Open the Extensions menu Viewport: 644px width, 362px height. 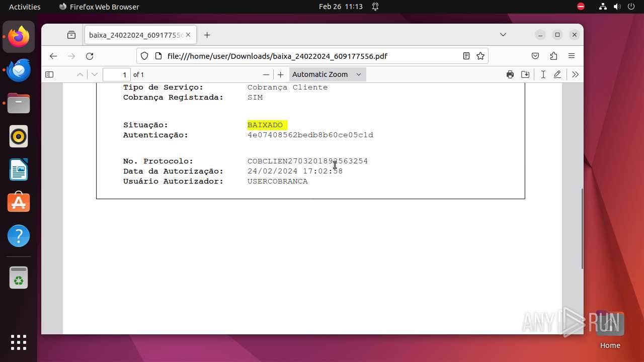(553, 56)
